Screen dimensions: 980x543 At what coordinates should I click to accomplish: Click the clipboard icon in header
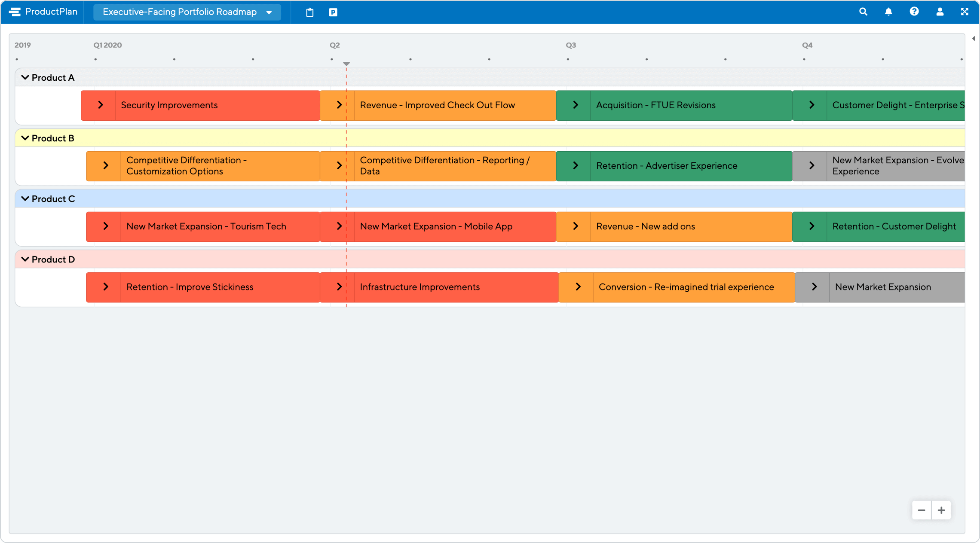click(x=309, y=12)
